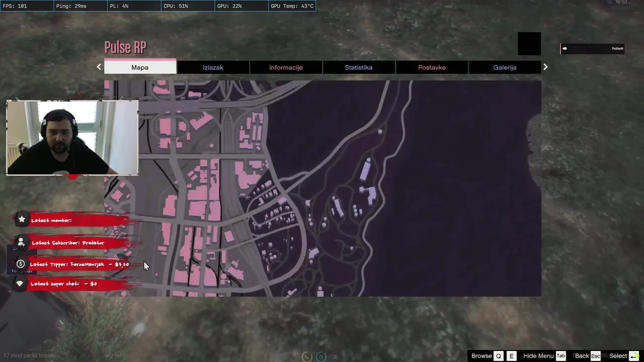Screen dimensions: 644x362
Task: Switch to the Galerija tab
Action: click(505, 67)
